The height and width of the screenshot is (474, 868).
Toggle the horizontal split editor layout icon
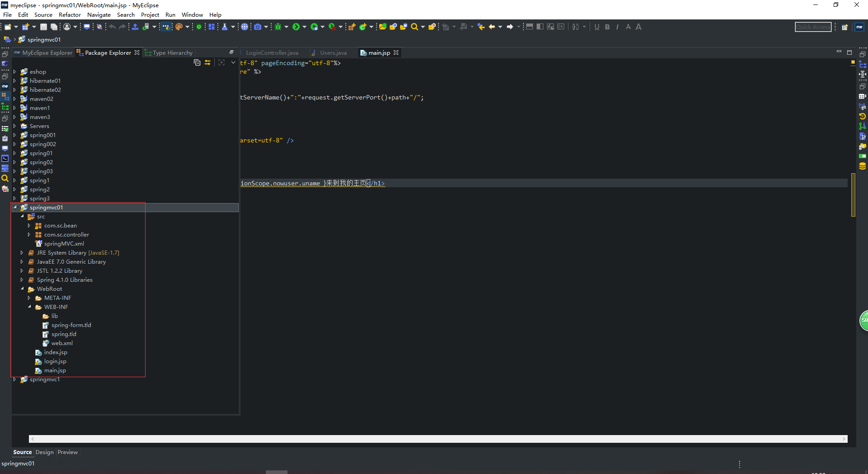(x=529, y=27)
